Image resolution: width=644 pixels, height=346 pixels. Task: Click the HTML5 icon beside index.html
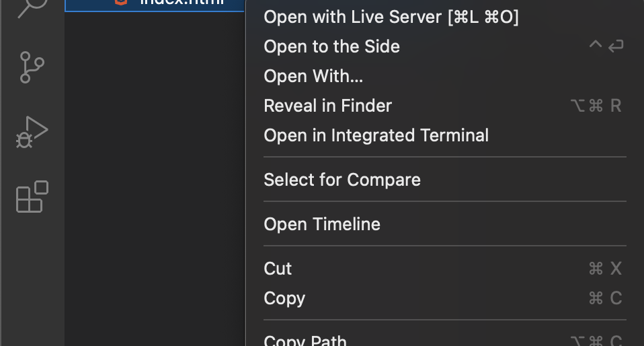121,2
